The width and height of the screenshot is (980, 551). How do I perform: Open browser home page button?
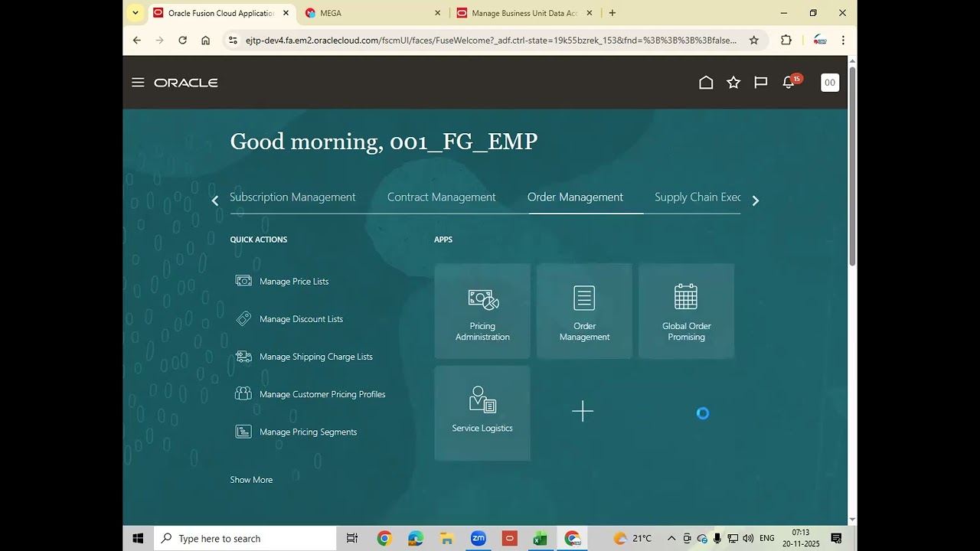[205, 41]
